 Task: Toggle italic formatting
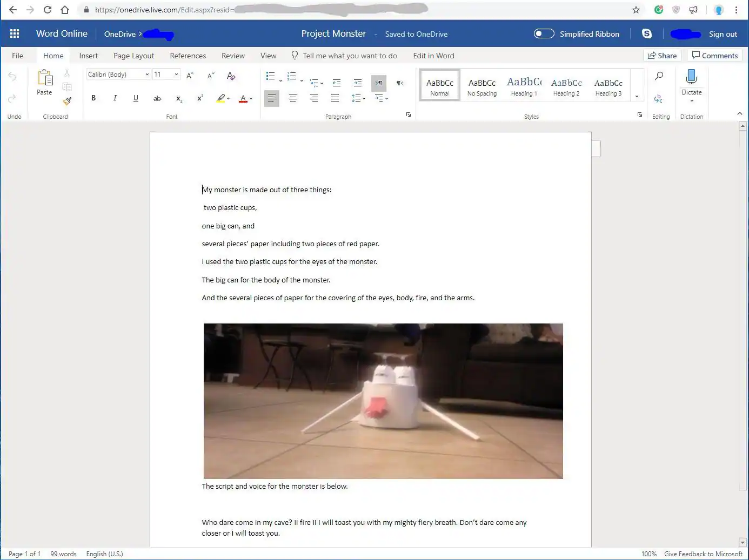[115, 98]
